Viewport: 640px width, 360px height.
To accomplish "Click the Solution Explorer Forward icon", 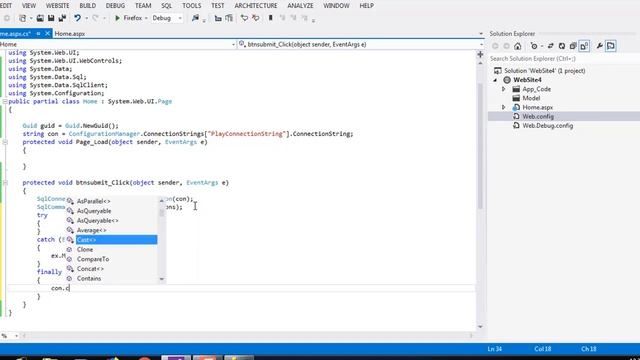I will (x=506, y=46).
